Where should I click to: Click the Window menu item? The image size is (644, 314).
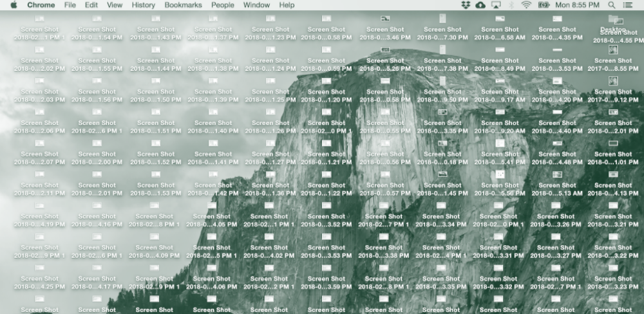[256, 5]
